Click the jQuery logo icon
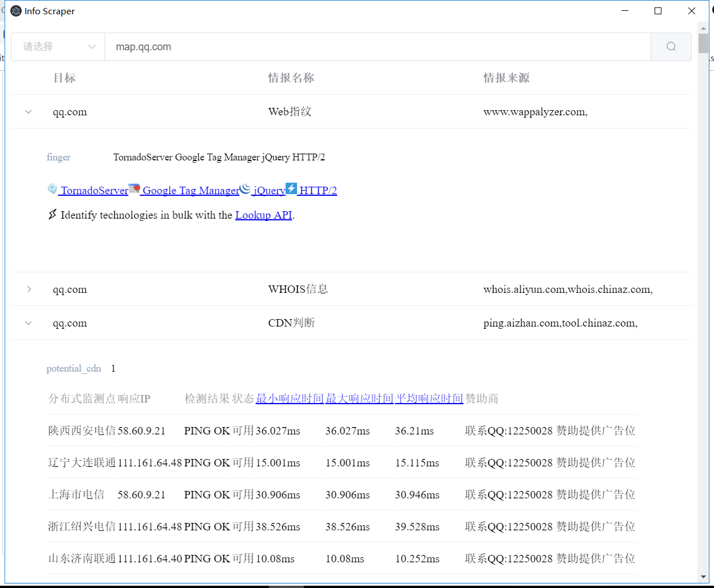Image resolution: width=714 pixels, height=588 pixels. pyautogui.click(x=245, y=189)
